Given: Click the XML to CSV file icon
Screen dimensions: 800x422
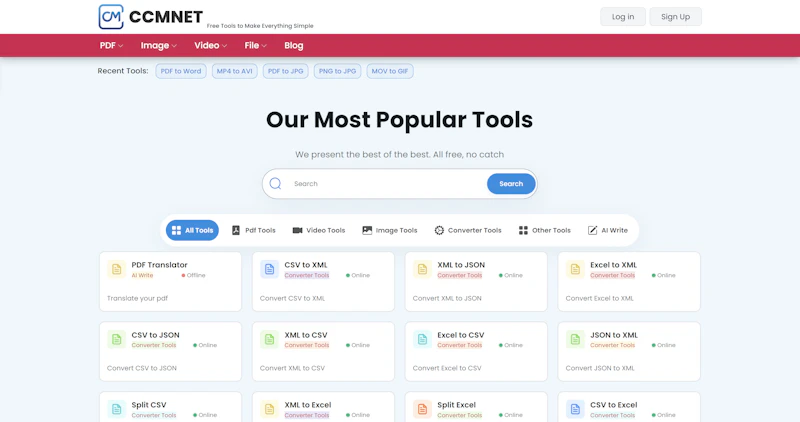Looking at the screenshot, I should point(269,339).
